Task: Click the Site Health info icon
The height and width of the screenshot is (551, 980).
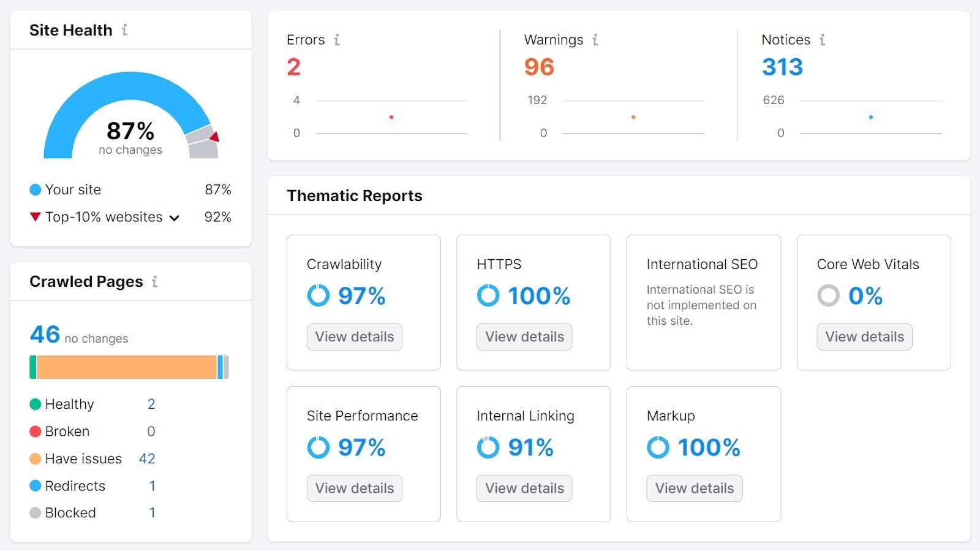Action: coord(124,29)
